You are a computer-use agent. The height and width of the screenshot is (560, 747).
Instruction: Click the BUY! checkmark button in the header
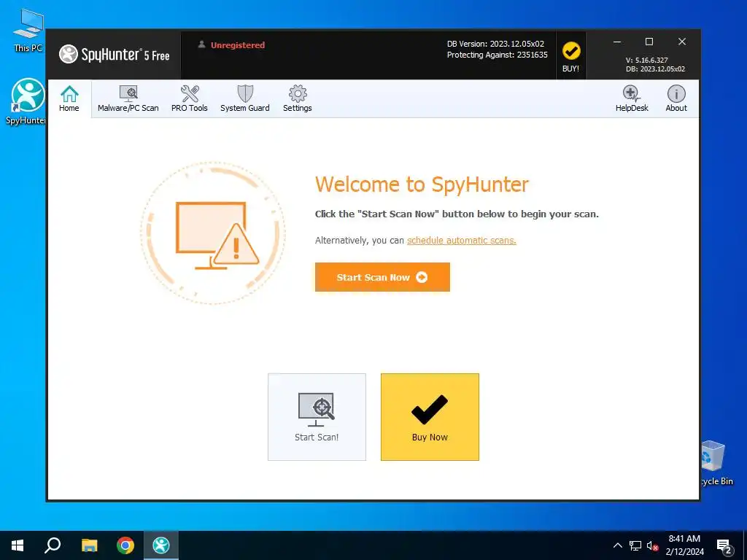(x=570, y=56)
